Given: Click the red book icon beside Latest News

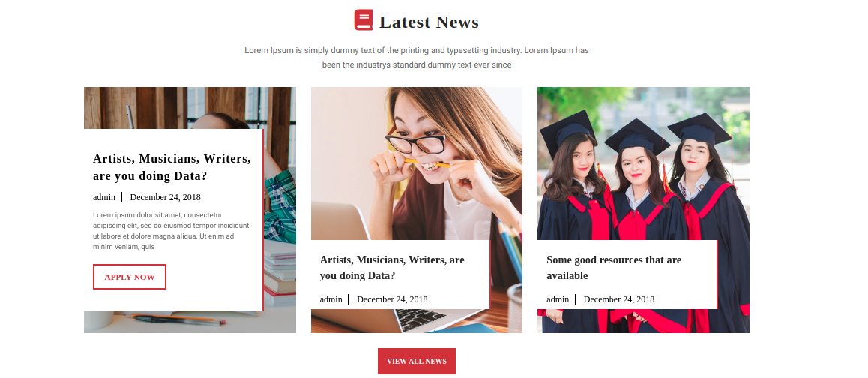Looking at the screenshot, I should [x=363, y=20].
